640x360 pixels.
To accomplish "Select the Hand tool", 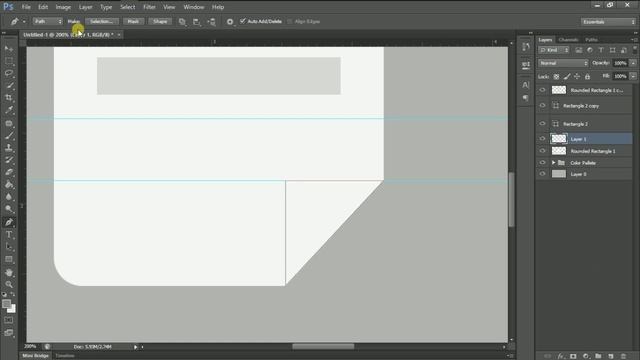I will click(9, 272).
